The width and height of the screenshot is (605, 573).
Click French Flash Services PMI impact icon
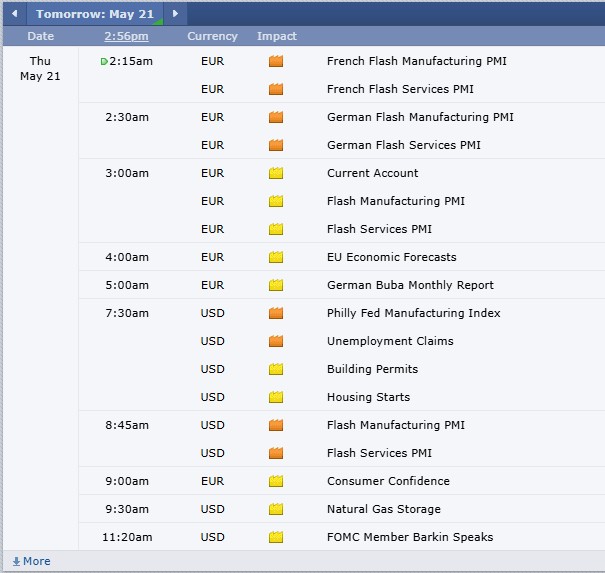276,89
